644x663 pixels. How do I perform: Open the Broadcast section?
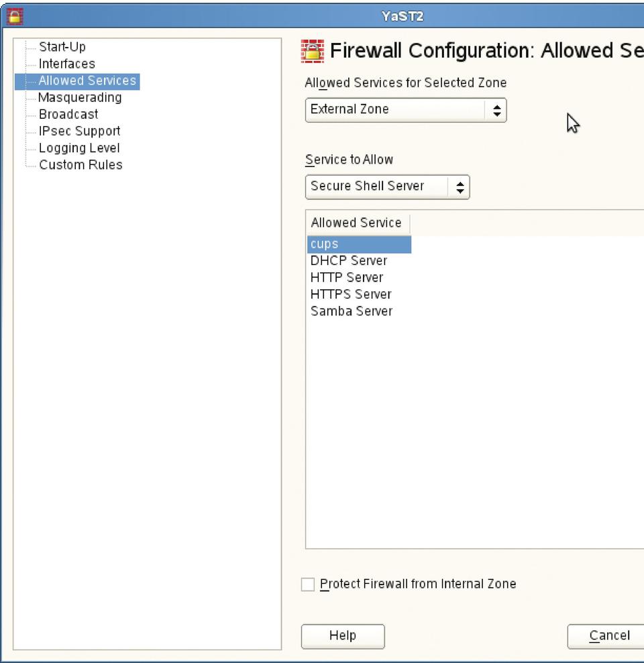pos(68,114)
